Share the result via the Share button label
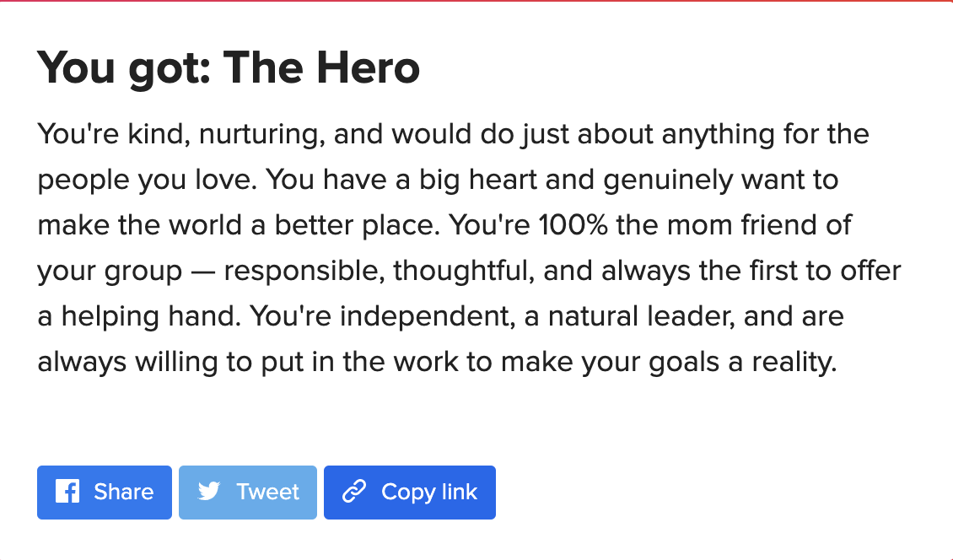The width and height of the screenshot is (953, 560). [x=123, y=492]
